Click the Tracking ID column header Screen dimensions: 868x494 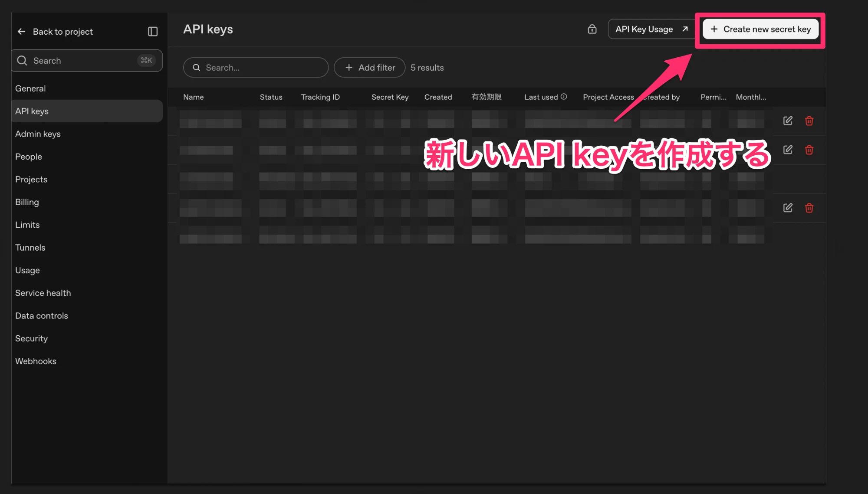(320, 97)
